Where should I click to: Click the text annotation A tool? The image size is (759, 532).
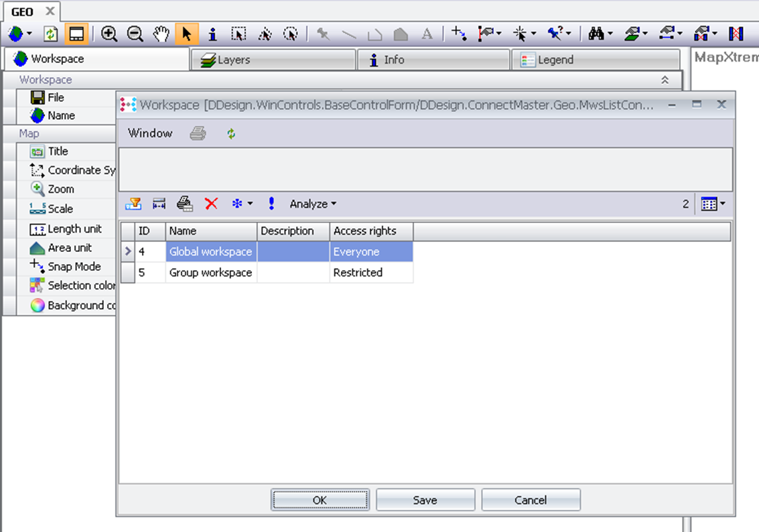pyautogui.click(x=427, y=34)
